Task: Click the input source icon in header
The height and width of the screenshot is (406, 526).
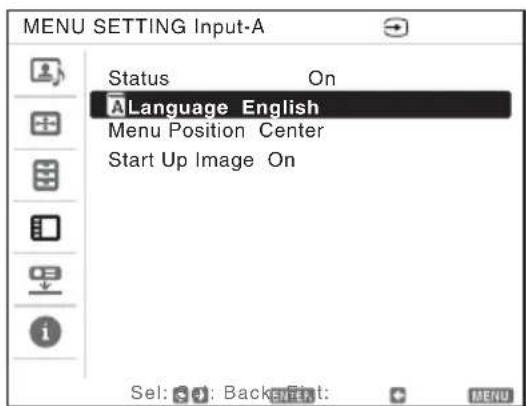Action: click(396, 28)
